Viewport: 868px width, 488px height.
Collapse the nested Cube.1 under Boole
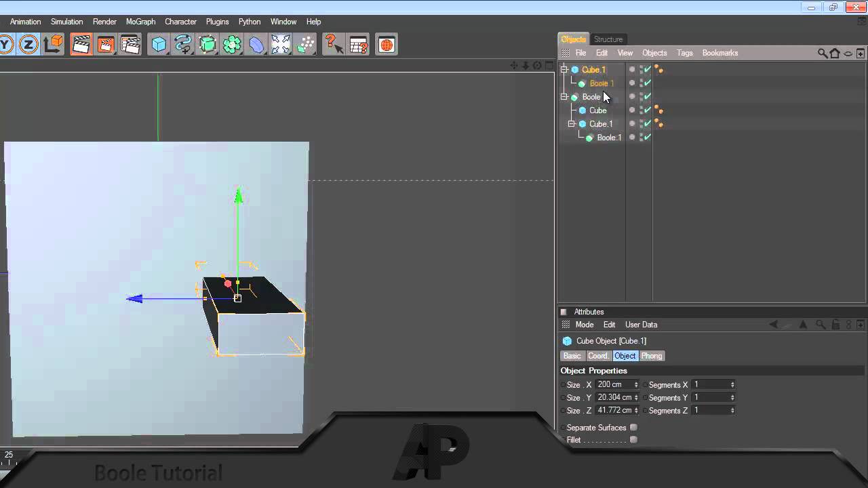pyautogui.click(x=572, y=123)
